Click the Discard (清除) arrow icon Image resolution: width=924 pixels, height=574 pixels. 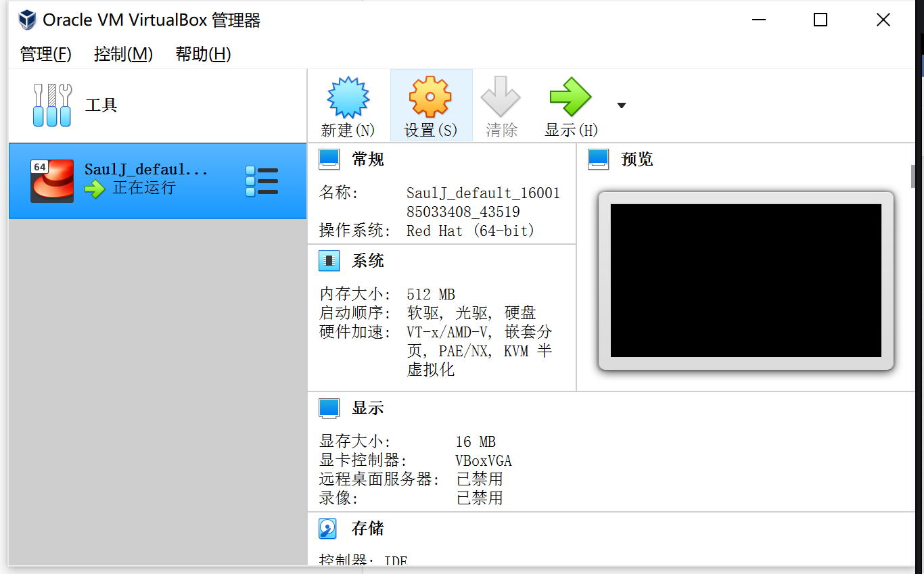(501, 97)
